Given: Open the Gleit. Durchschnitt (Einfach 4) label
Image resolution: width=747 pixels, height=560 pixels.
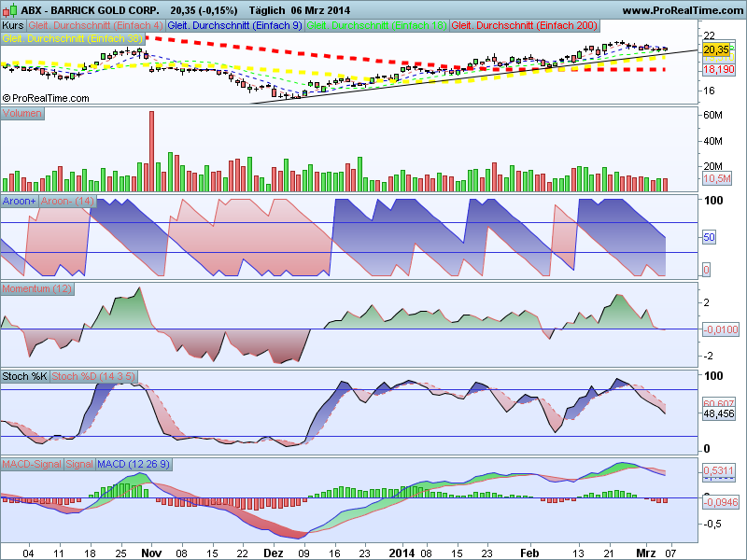Looking at the screenshot, I should 96,26.
